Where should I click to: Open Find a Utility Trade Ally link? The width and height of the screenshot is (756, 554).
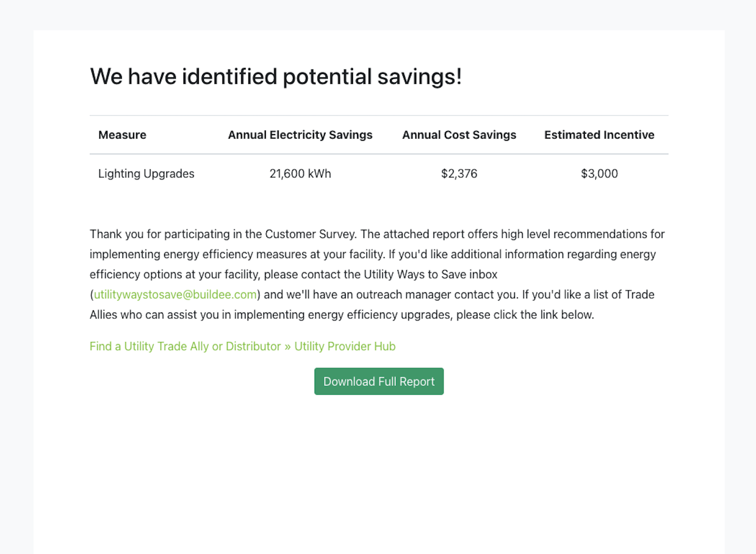pyautogui.click(x=242, y=346)
